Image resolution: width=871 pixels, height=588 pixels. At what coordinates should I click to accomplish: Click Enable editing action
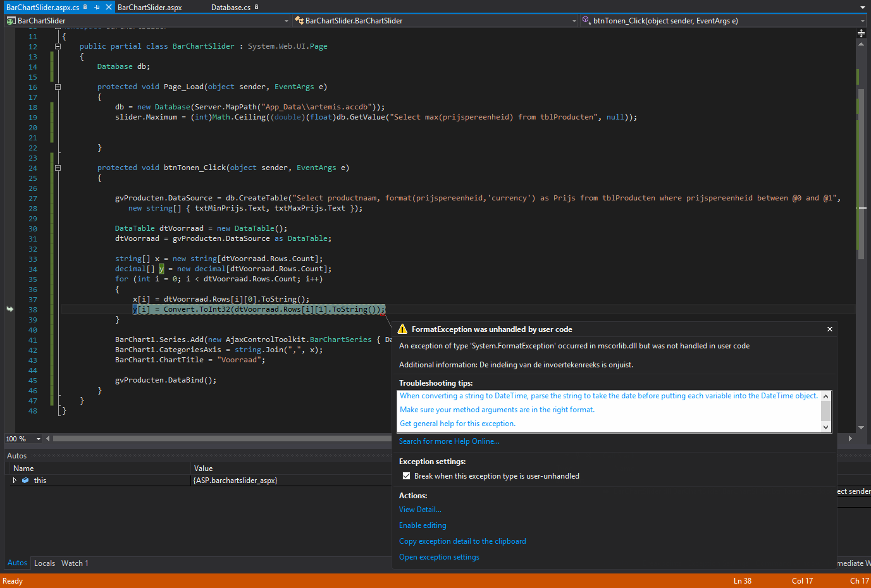(x=423, y=525)
